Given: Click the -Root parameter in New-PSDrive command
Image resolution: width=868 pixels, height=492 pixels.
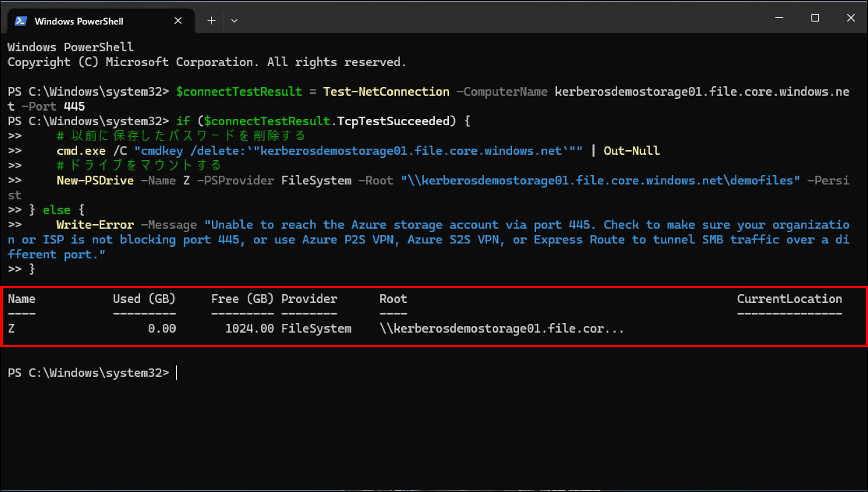Looking at the screenshot, I should pos(376,181).
